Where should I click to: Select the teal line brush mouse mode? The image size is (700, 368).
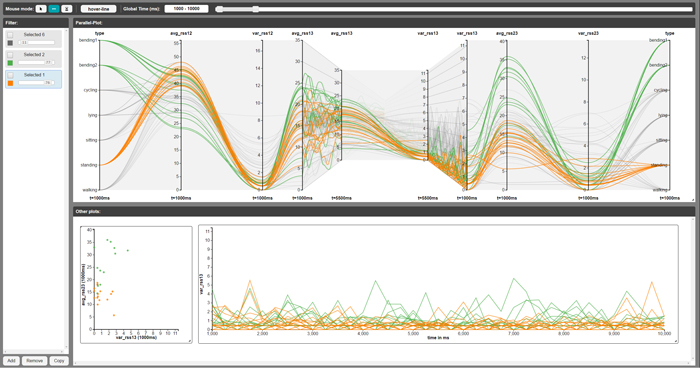point(54,8)
